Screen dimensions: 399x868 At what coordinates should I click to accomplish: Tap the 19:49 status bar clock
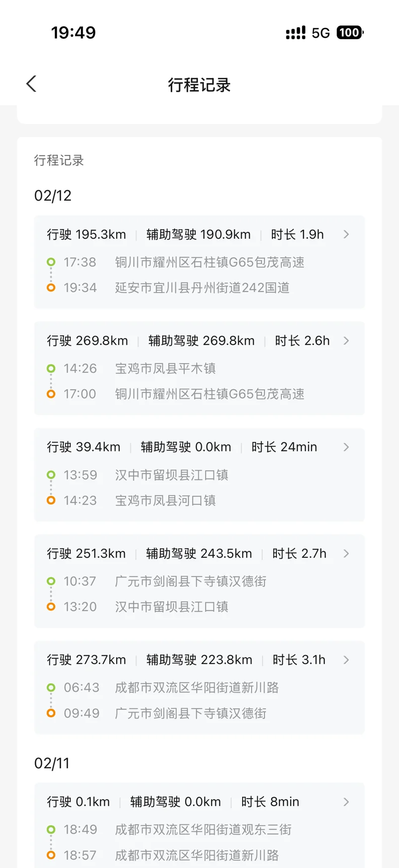point(73,33)
